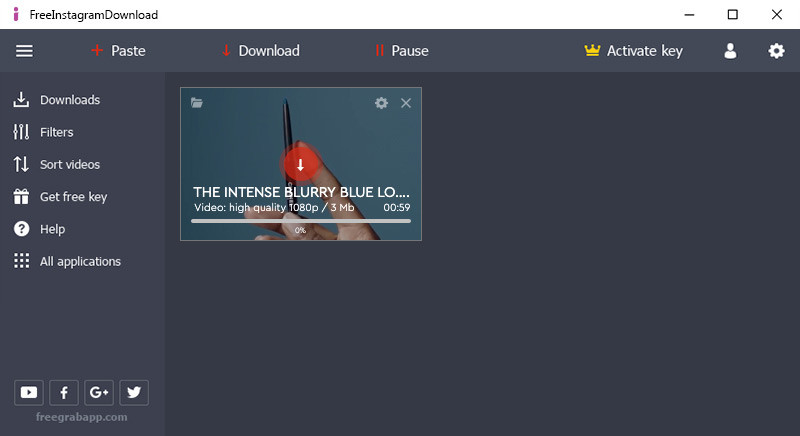Open the YouTube social icon
The width and height of the screenshot is (800, 436).
pyautogui.click(x=29, y=392)
